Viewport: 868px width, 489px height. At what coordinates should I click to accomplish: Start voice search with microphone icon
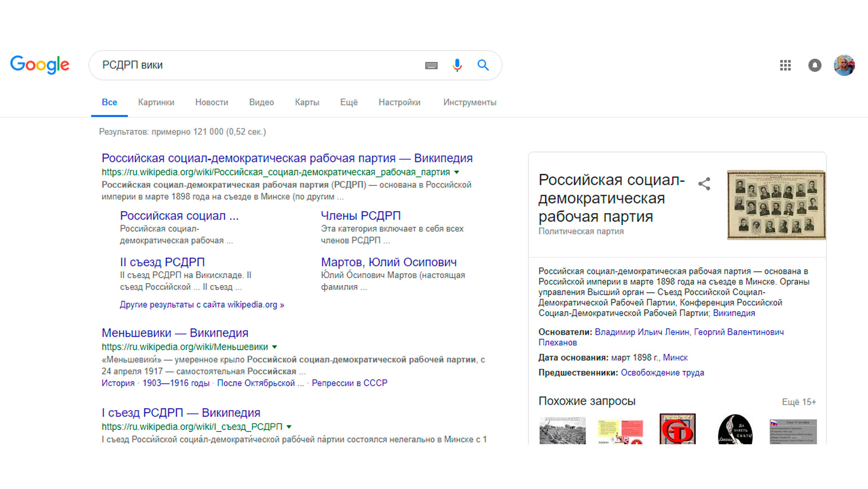[x=457, y=65]
